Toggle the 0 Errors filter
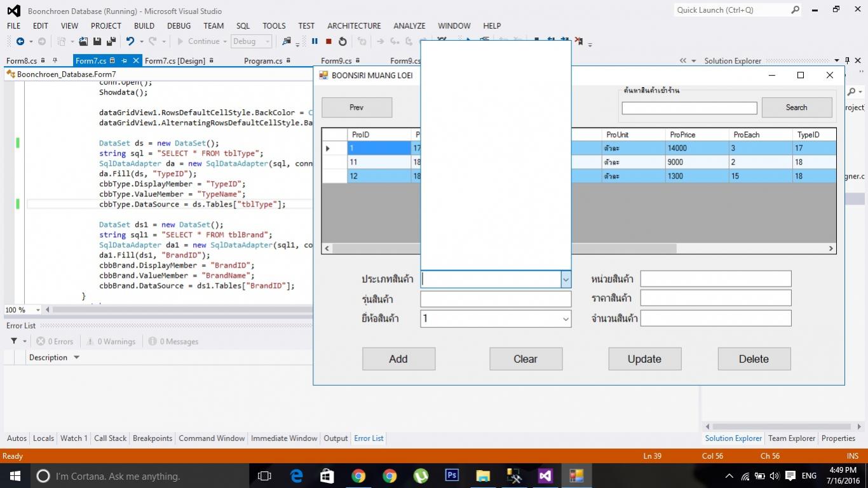Image resolution: width=868 pixels, height=488 pixels. [x=55, y=341]
